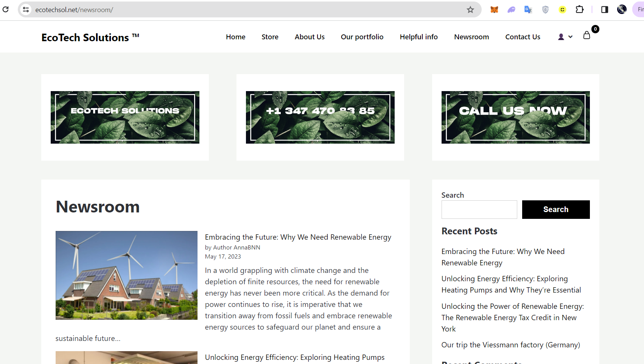Image resolution: width=644 pixels, height=364 pixels.
Task: Open Unlocking Energy Efficiency article title in Newsroom list
Action: tap(295, 357)
